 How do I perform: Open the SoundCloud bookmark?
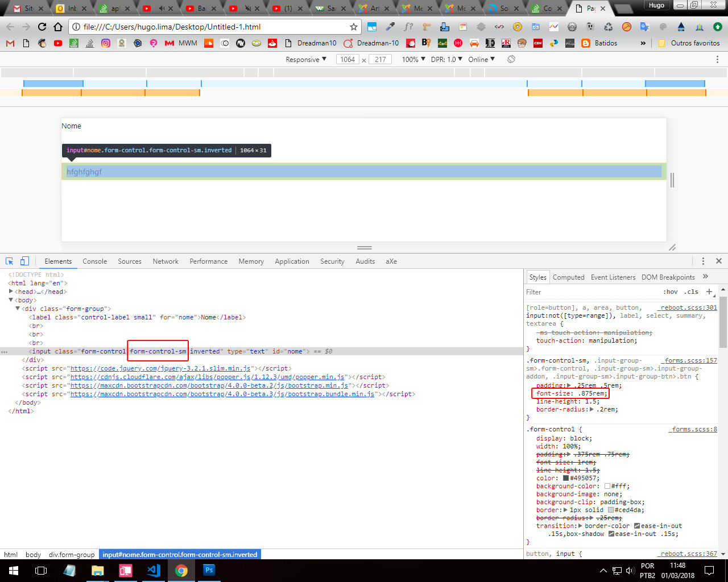coord(209,43)
